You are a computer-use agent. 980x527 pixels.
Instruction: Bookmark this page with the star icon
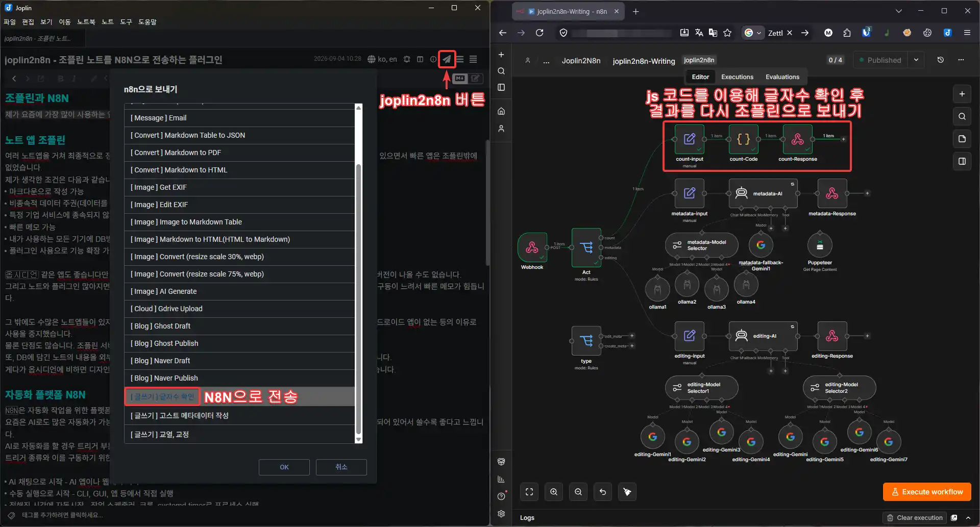[727, 33]
